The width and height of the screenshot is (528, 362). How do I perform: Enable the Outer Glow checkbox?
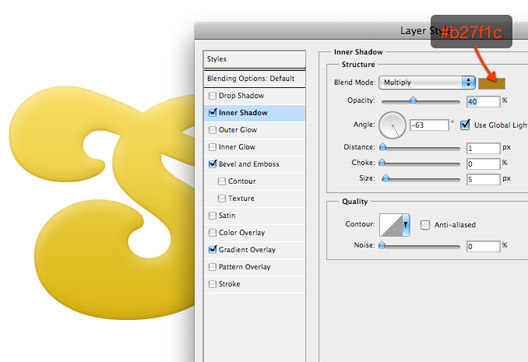tap(212, 130)
